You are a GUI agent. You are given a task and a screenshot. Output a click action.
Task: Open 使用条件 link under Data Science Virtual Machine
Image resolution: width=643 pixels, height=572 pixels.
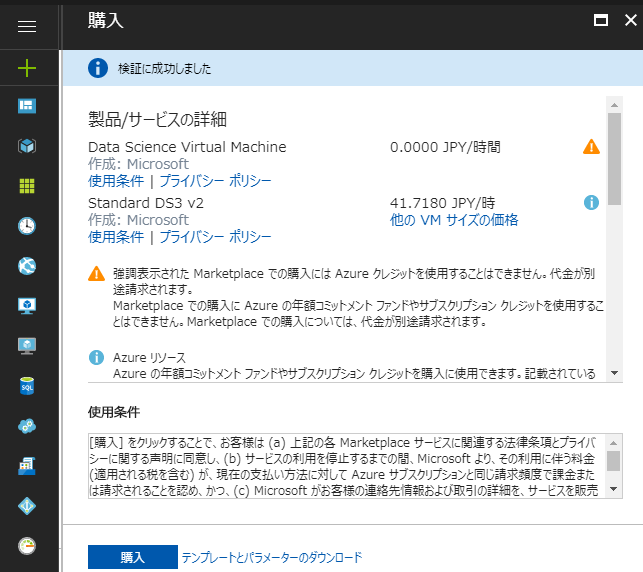pos(116,181)
